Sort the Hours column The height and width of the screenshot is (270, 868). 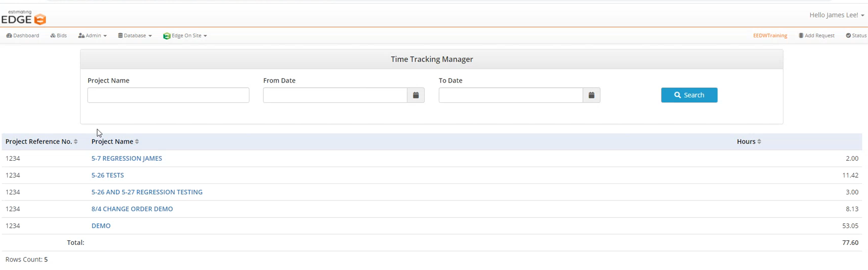tap(759, 142)
